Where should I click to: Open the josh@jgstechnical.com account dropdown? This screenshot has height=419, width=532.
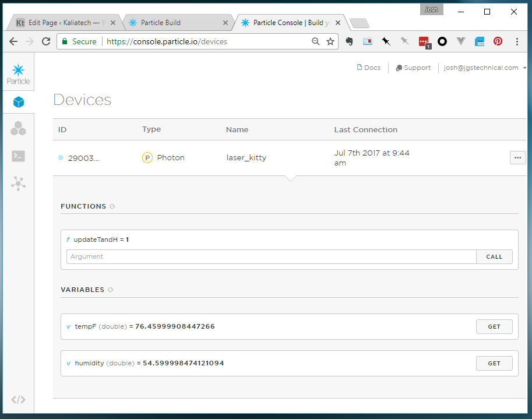coord(485,68)
